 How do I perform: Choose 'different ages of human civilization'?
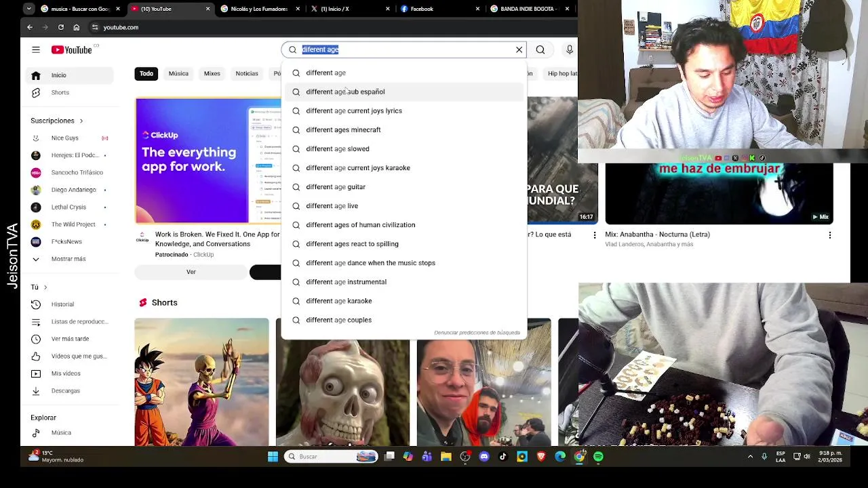[x=404, y=224]
